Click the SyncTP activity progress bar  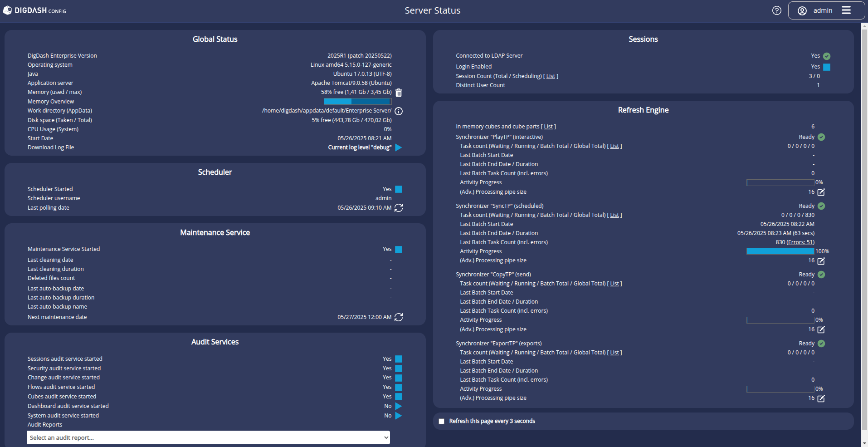click(780, 251)
